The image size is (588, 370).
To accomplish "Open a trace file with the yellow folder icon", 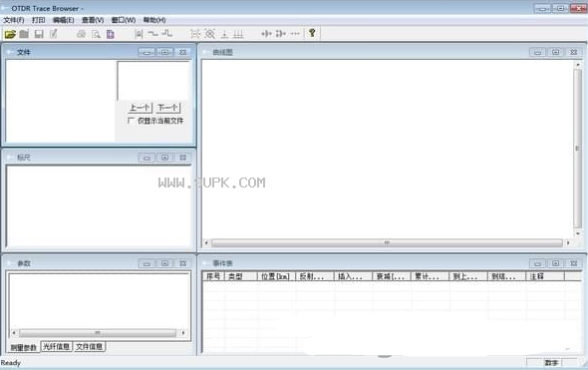I will pyautogui.click(x=10, y=34).
